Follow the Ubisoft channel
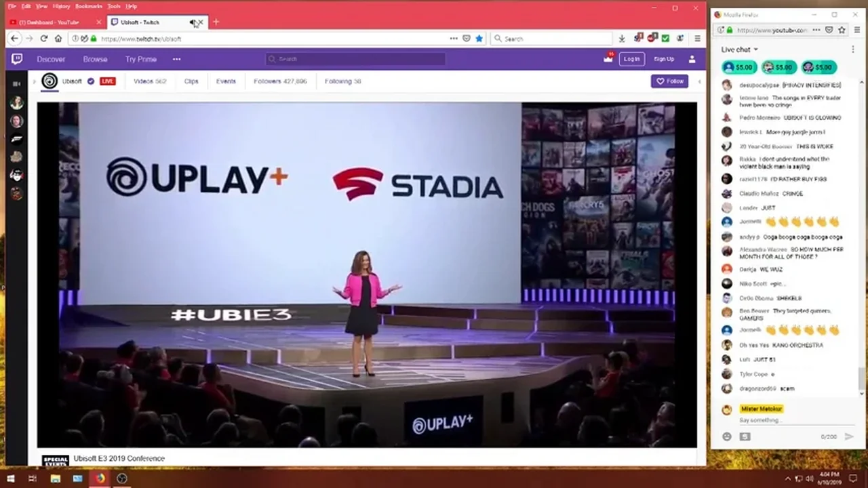Viewport: 868px width, 488px height. (x=669, y=81)
